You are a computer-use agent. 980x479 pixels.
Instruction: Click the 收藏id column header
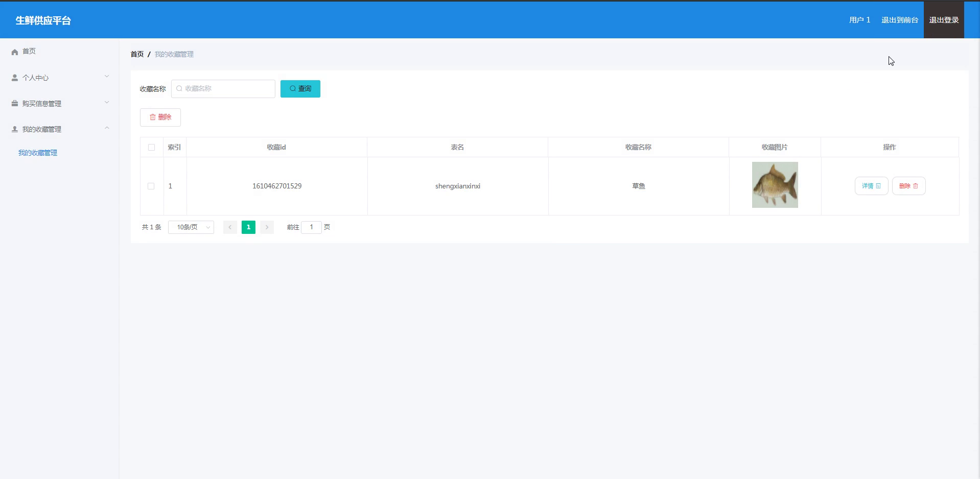click(276, 147)
